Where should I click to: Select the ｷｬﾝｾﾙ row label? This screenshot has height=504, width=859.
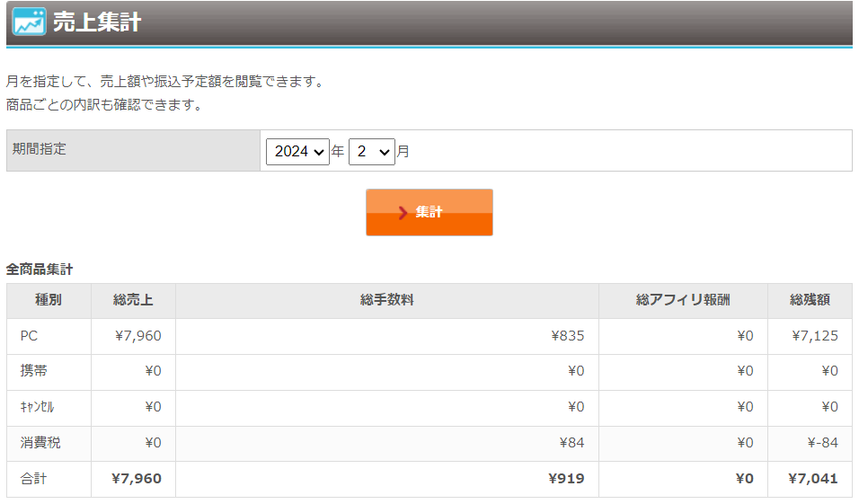(x=37, y=407)
